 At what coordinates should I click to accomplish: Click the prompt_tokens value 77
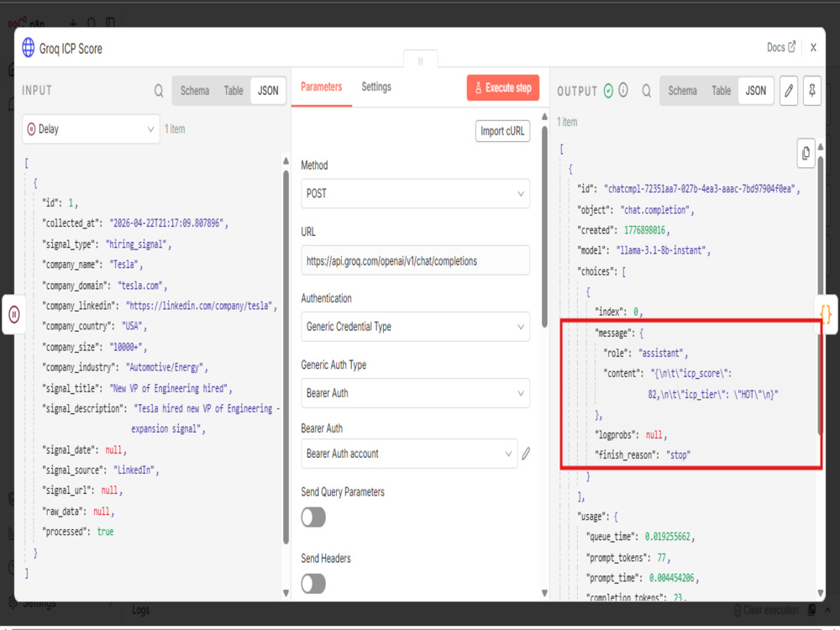point(664,558)
